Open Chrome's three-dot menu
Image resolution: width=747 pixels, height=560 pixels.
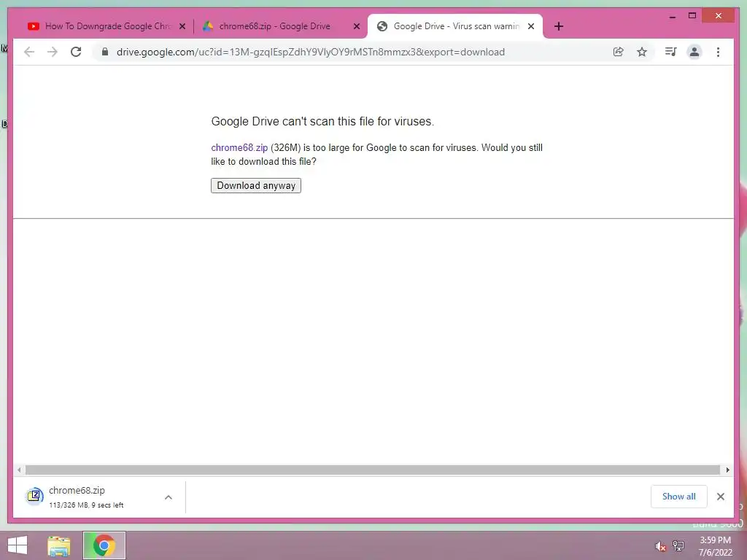718,52
